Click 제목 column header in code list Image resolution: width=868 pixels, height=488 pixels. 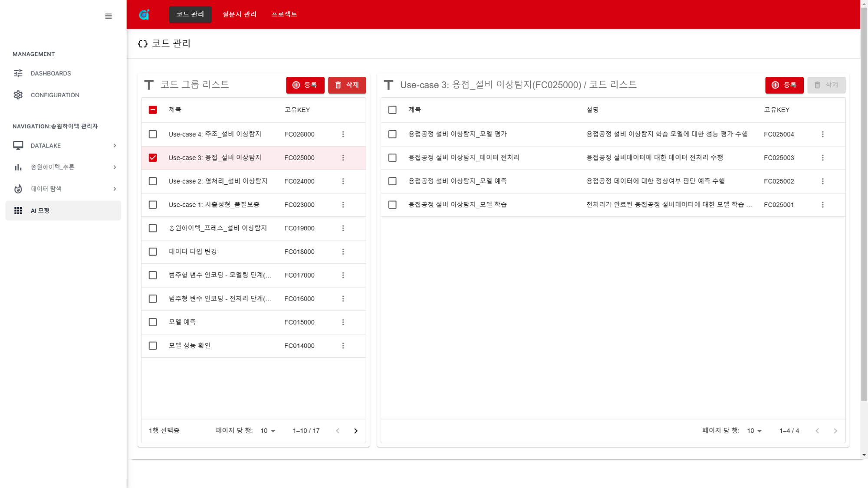[414, 110]
